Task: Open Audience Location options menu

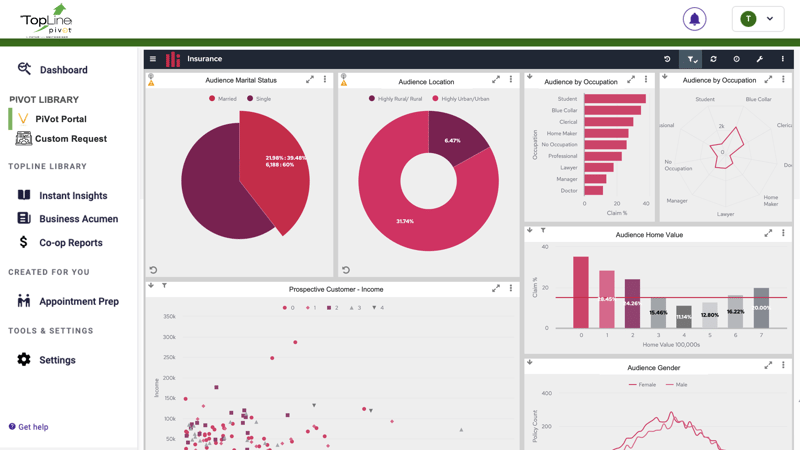Action: [x=511, y=80]
